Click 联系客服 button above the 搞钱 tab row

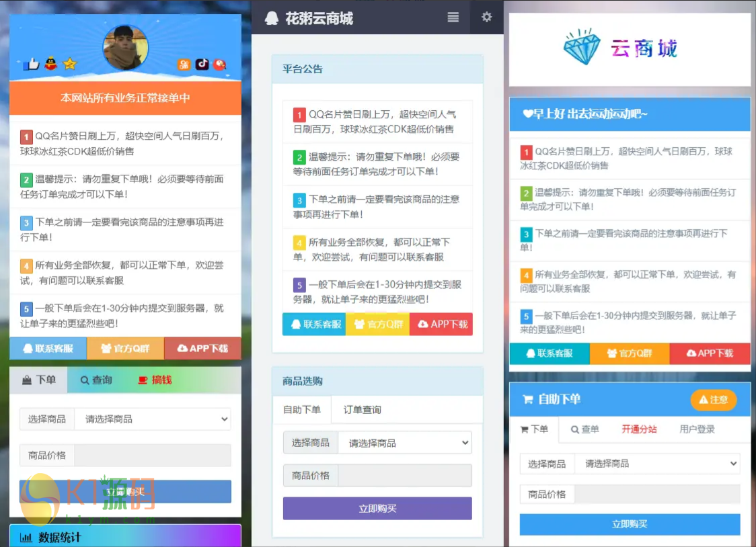48,348
